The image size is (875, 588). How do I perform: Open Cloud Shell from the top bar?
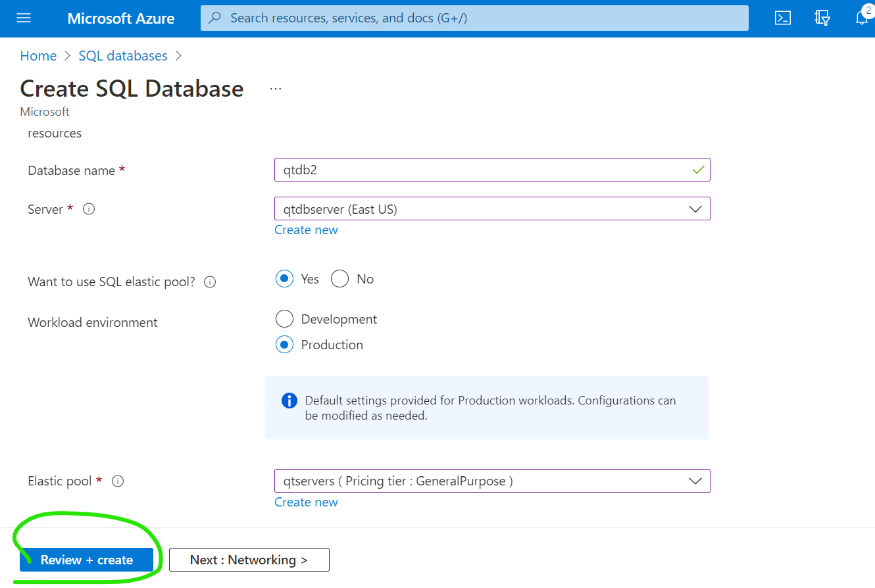[783, 18]
